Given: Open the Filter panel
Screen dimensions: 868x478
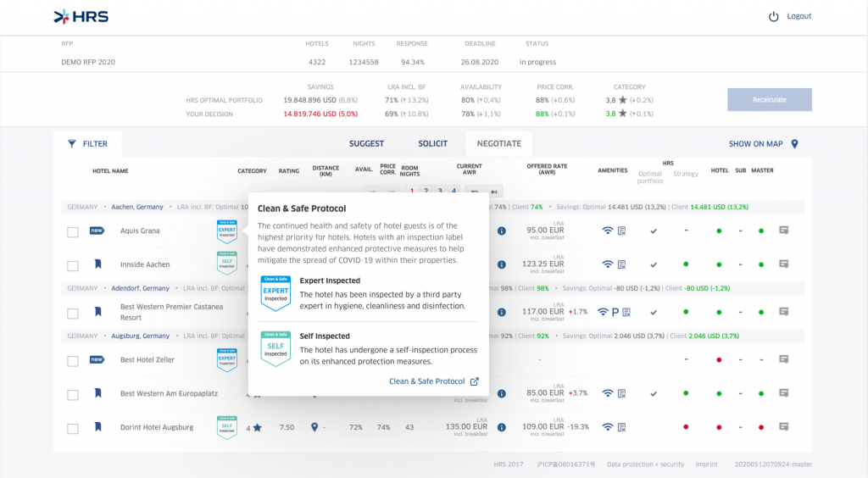Looking at the screenshot, I should click(87, 144).
